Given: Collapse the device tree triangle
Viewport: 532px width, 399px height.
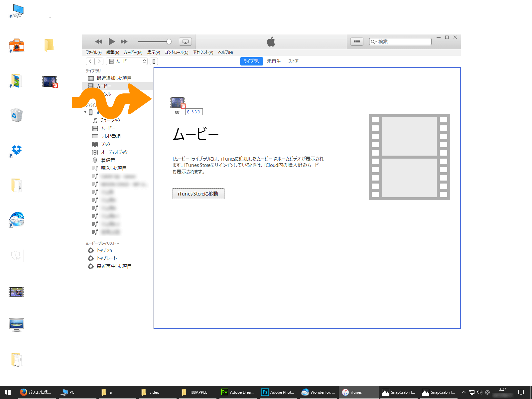Looking at the screenshot, I should (x=85, y=112).
